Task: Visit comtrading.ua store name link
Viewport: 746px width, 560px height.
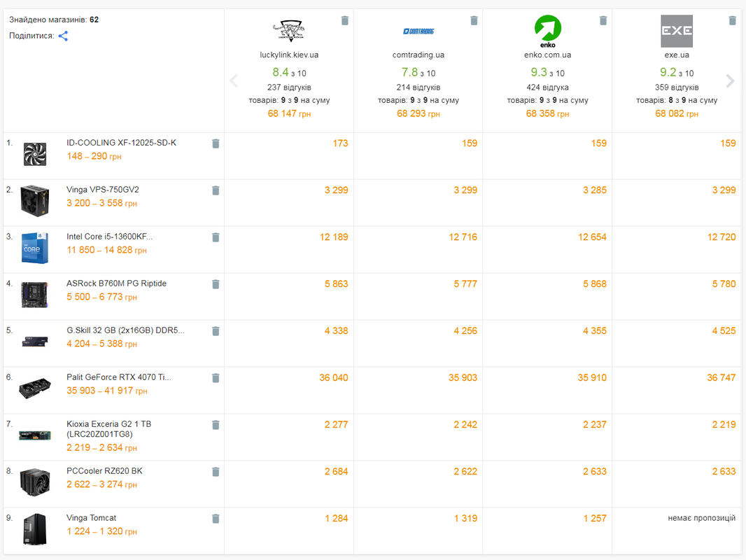Action: [418, 55]
